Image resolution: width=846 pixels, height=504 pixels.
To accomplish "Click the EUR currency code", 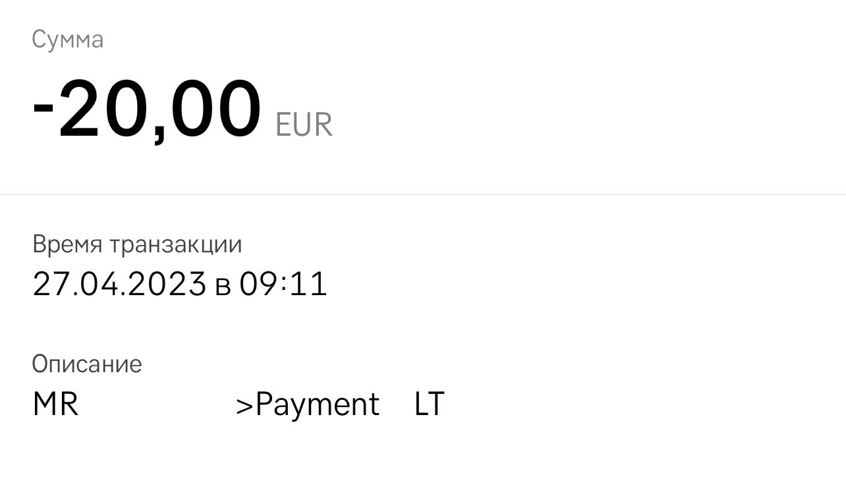I will (304, 125).
